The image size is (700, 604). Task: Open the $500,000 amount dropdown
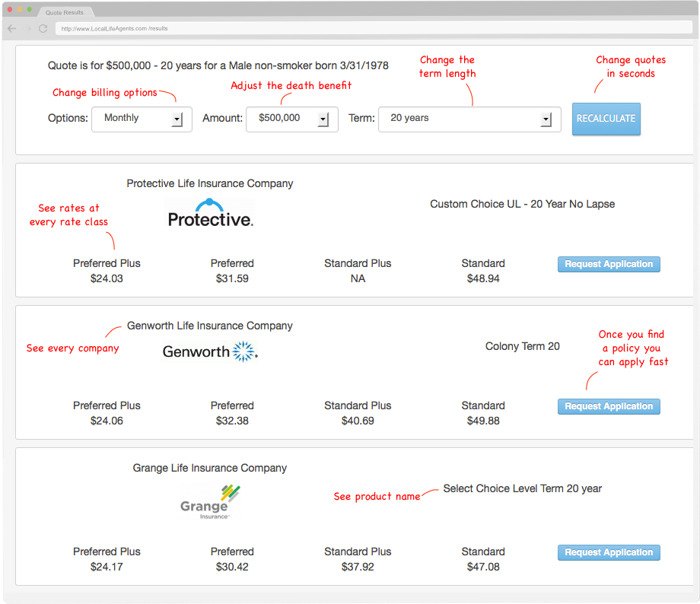pyautogui.click(x=292, y=119)
